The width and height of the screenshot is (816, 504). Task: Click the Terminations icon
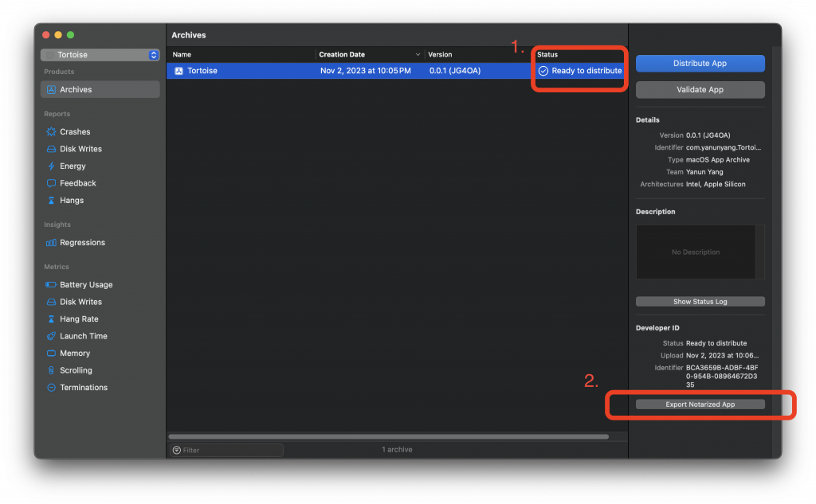point(51,388)
